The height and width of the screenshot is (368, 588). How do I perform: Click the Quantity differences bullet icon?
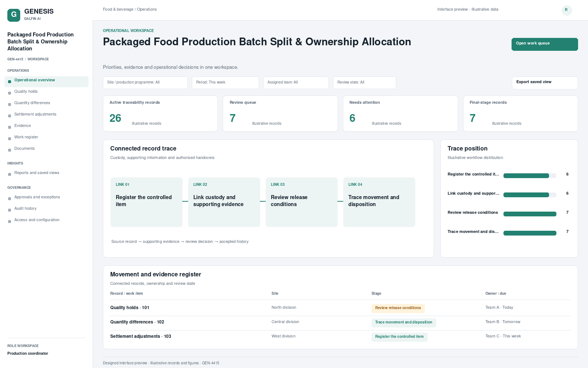pyautogui.click(x=10, y=105)
